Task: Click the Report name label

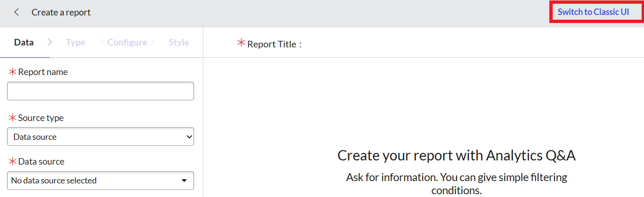Action: 43,72
